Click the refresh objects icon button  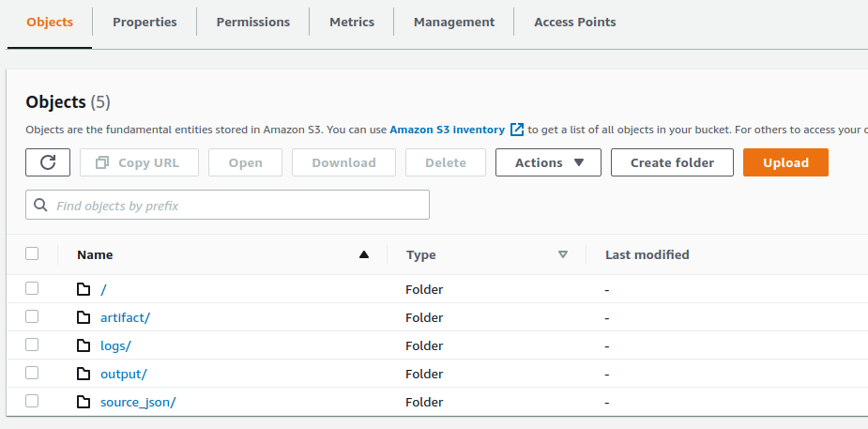tap(48, 162)
